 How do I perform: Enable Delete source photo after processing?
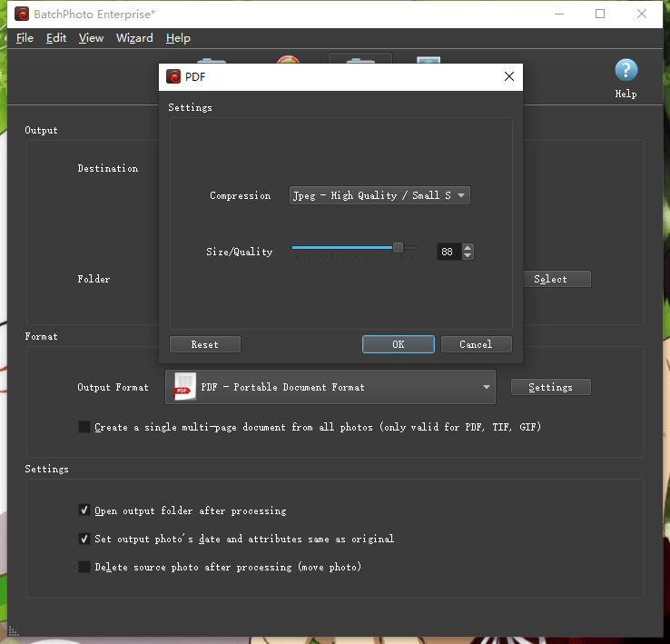[x=84, y=567]
